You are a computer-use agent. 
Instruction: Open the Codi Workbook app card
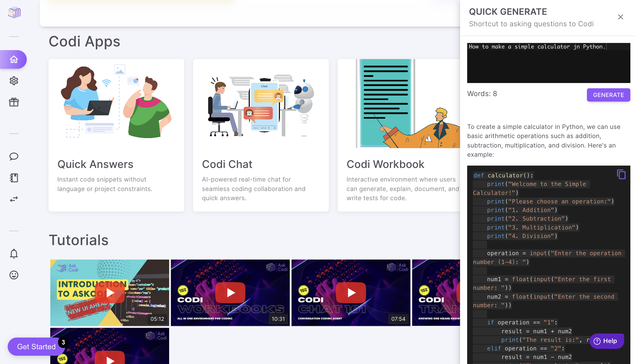(399, 135)
